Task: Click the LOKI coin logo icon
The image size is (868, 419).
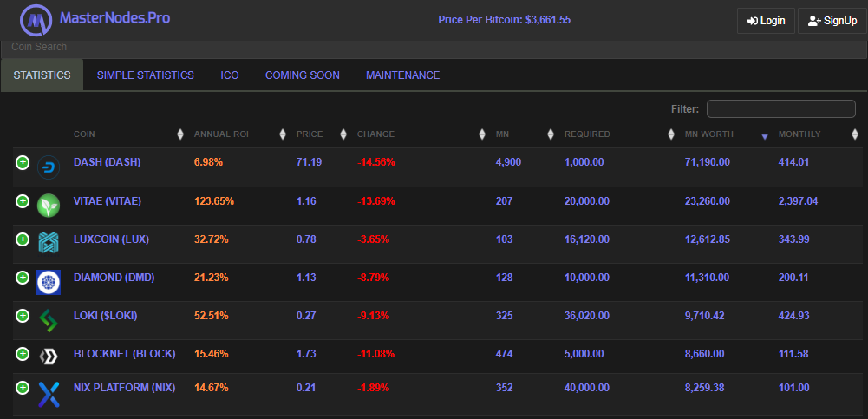Action: click(49, 320)
